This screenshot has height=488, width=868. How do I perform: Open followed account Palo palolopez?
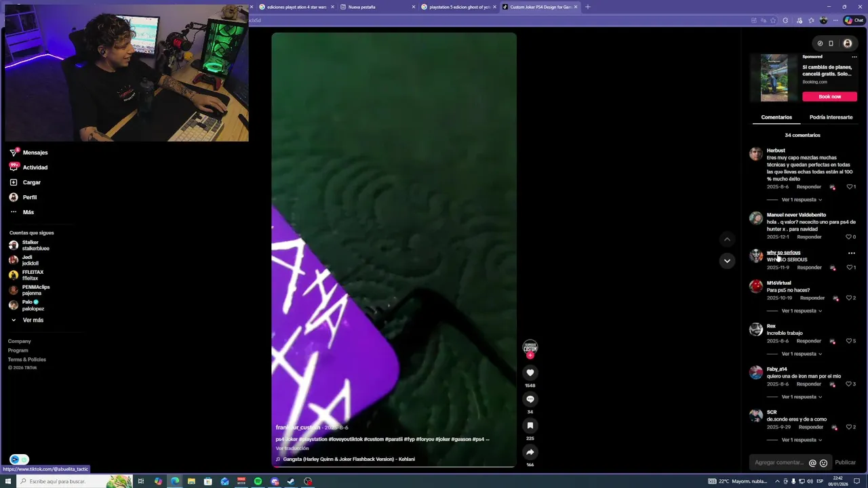point(25,305)
